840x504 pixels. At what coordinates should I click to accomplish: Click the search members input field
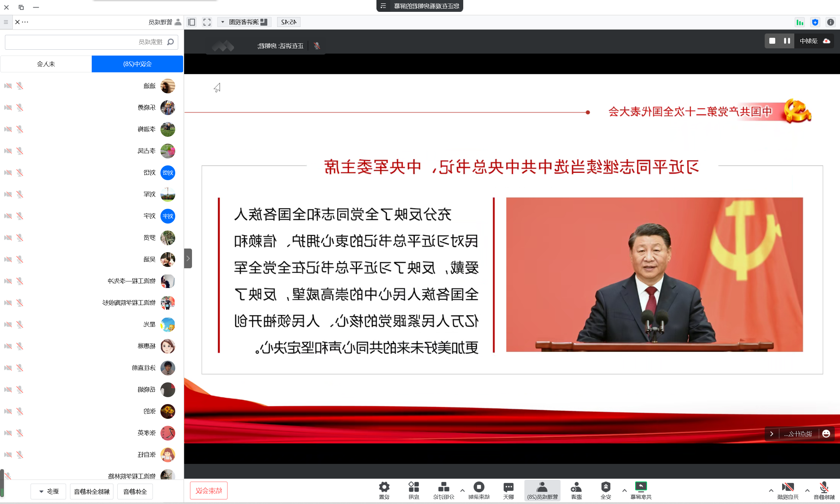tap(91, 42)
